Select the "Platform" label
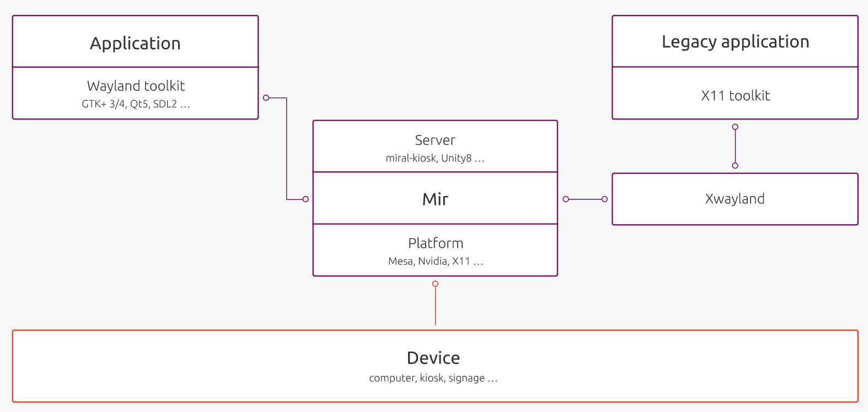 click(436, 243)
